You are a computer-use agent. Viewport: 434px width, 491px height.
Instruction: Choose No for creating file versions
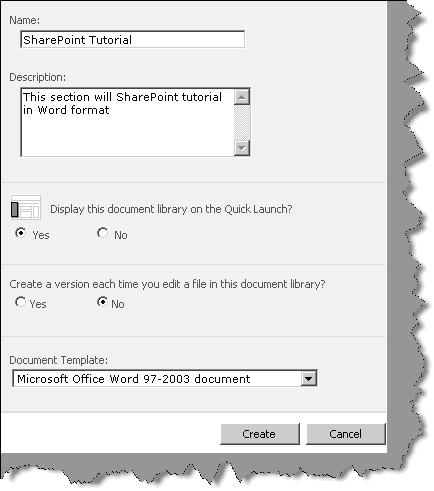(102, 302)
